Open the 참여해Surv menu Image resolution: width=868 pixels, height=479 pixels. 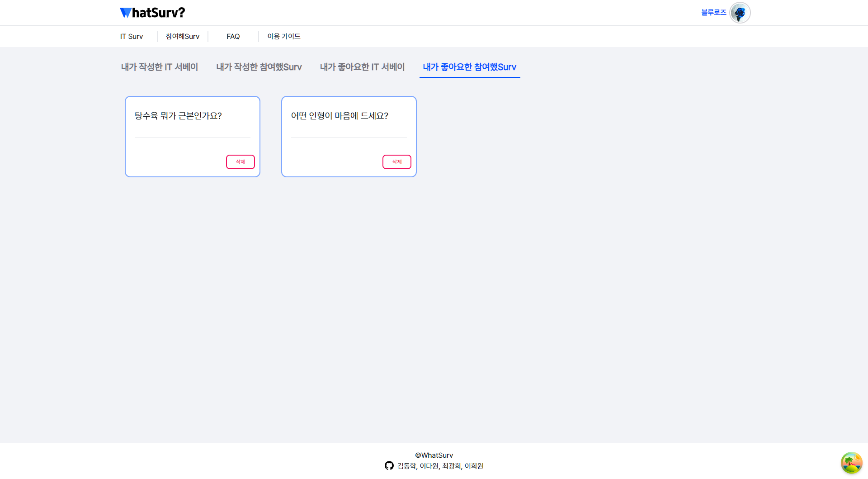pyautogui.click(x=183, y=36)
